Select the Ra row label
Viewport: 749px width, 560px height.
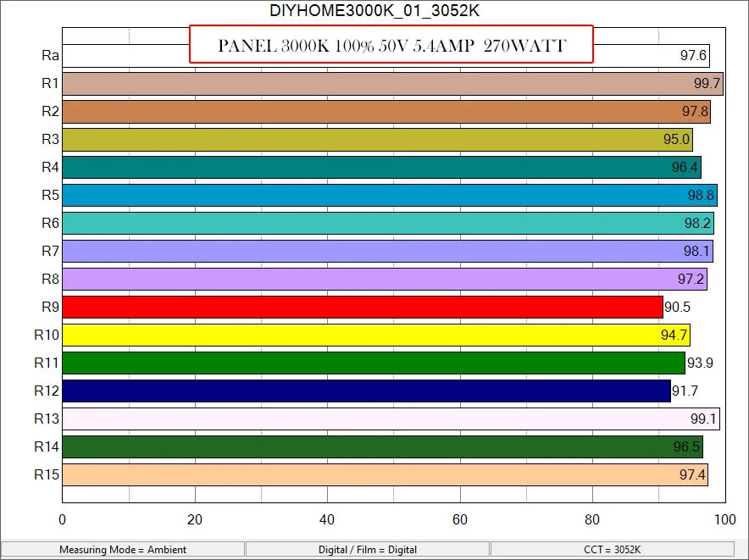[50, 55]
